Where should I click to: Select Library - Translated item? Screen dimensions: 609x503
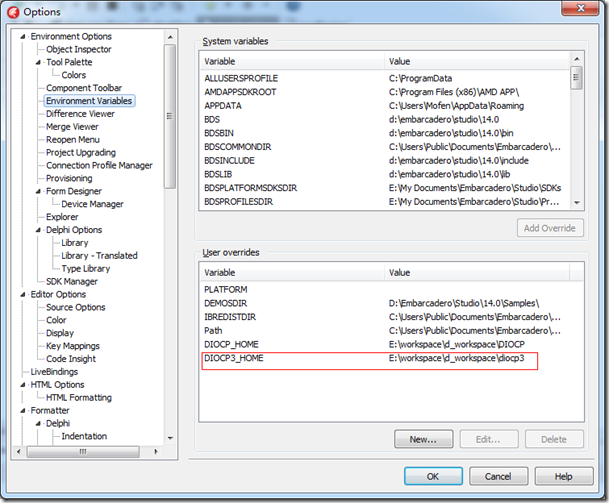(99, 256)
